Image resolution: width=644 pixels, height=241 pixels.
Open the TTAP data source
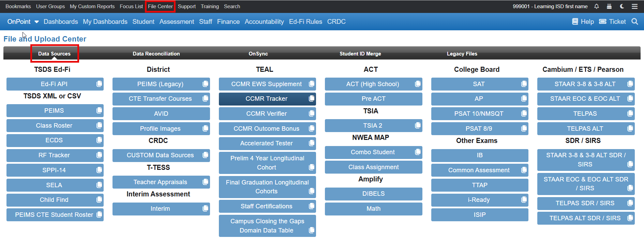pos(480,185)
